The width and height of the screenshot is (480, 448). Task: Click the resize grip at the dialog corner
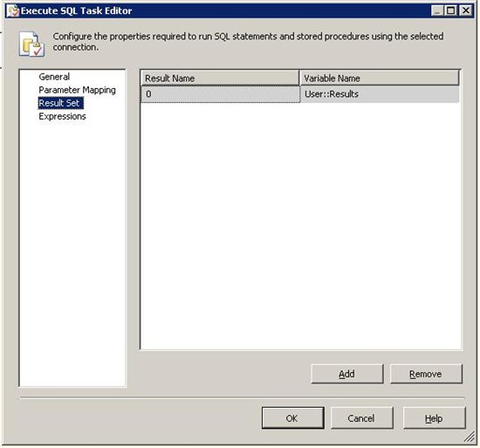click(470, 438)
